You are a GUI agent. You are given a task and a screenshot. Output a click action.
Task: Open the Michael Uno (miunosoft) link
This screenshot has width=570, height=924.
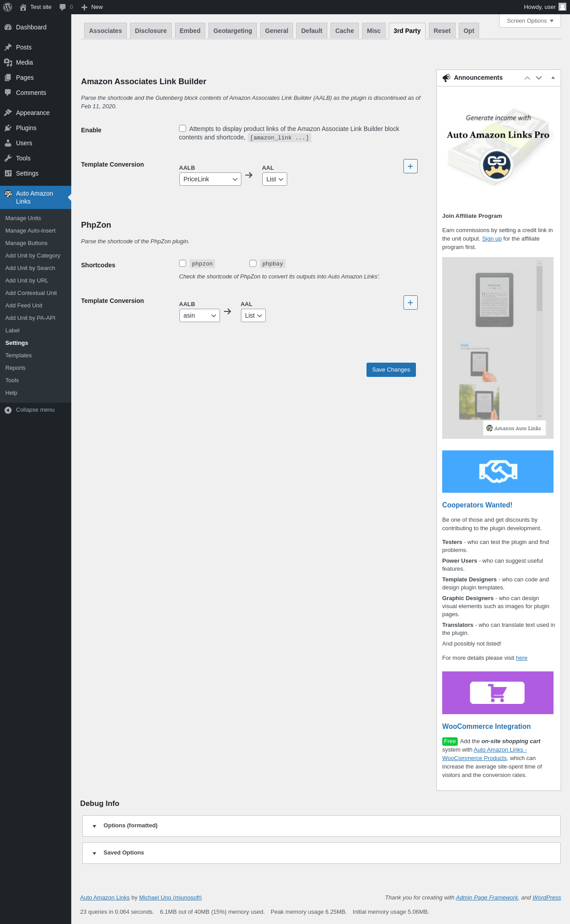171,898
